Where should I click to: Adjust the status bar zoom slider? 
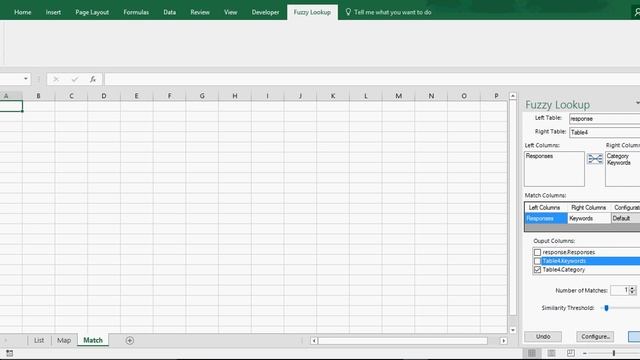[x=614, y=353]
